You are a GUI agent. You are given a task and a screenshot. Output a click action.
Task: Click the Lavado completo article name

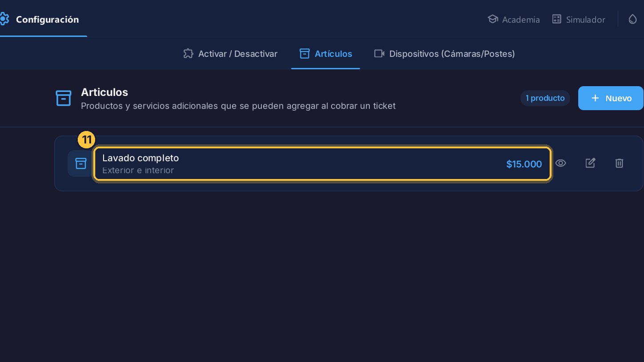click(140, 158)
